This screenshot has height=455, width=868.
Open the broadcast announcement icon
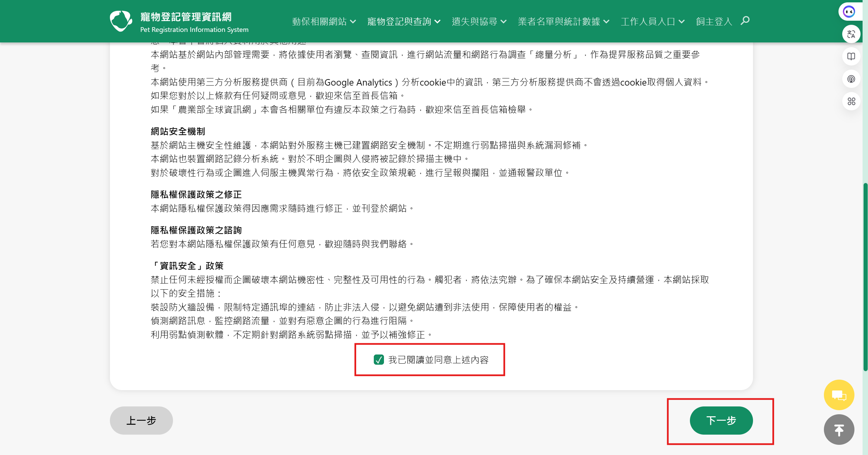[851, 79]
